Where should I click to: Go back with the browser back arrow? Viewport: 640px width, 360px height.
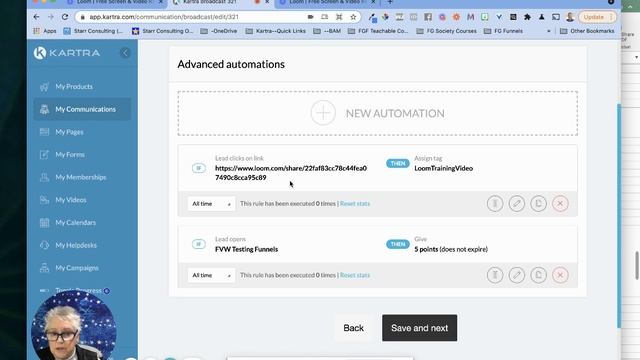[37, 17]
